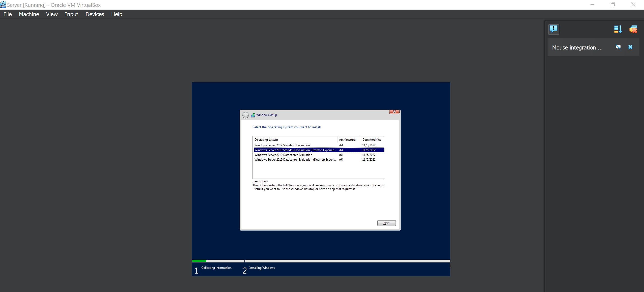Select Windows Server 2019 Datacenter Evaluation row
Image resolution: width=644 pixels, height=292 pixels.
coord(319,155)
